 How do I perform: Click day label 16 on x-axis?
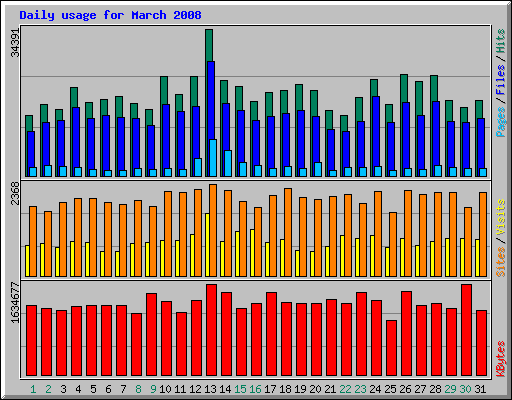(x=255, y=389)
